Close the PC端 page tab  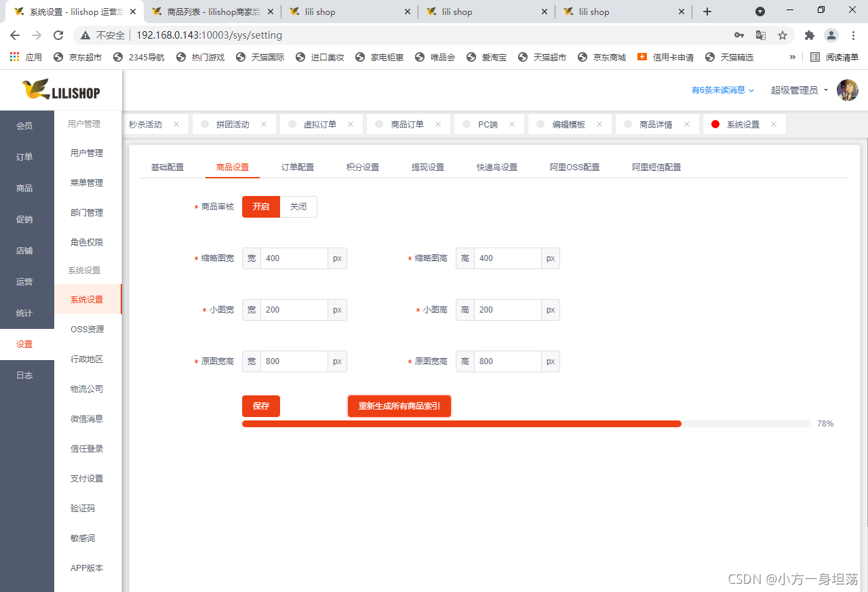512,124
